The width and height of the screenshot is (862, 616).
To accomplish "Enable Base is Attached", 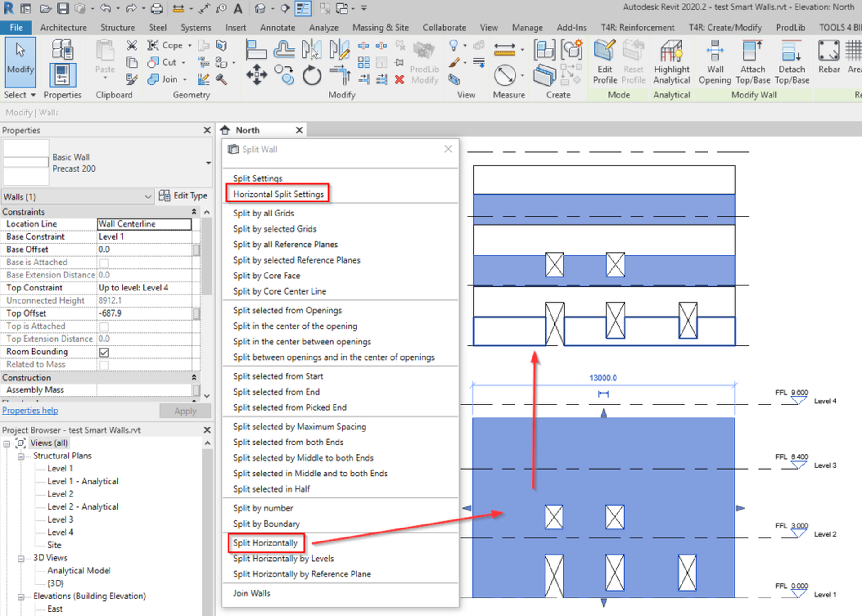I will pos(104,262).
